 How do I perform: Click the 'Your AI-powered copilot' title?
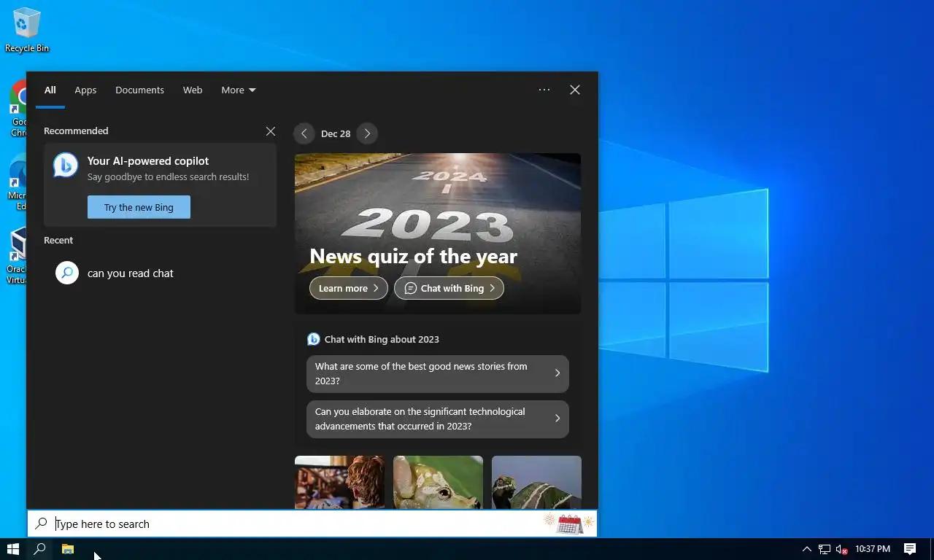click(148, 161)
